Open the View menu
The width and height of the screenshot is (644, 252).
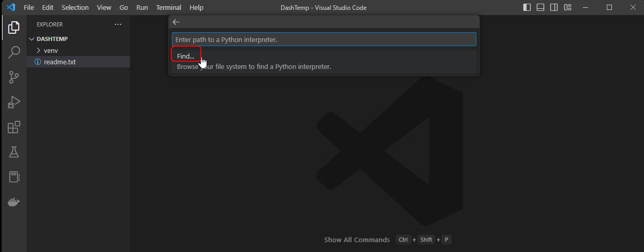104,8
